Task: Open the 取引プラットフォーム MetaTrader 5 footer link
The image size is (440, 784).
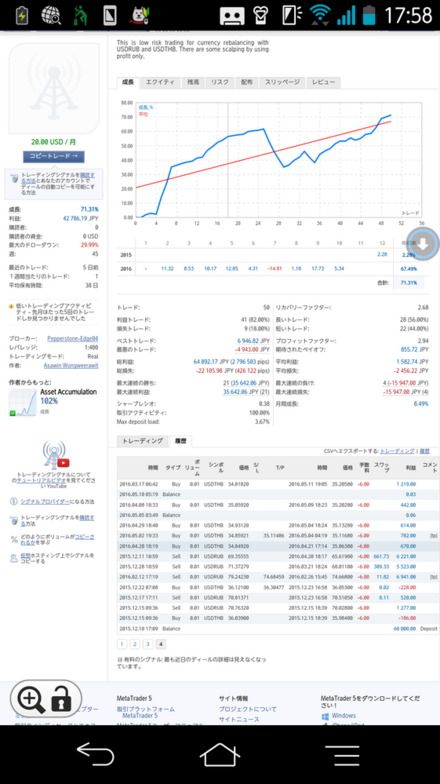Action: (x=146, y=712)
